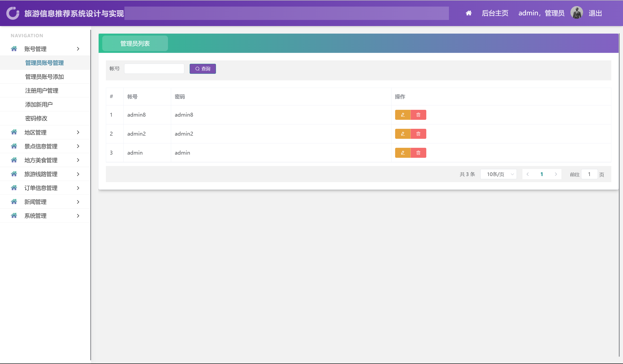Edit the admin2 row with pencil icon
Screen dimensions: 623x364
[403, 134]
